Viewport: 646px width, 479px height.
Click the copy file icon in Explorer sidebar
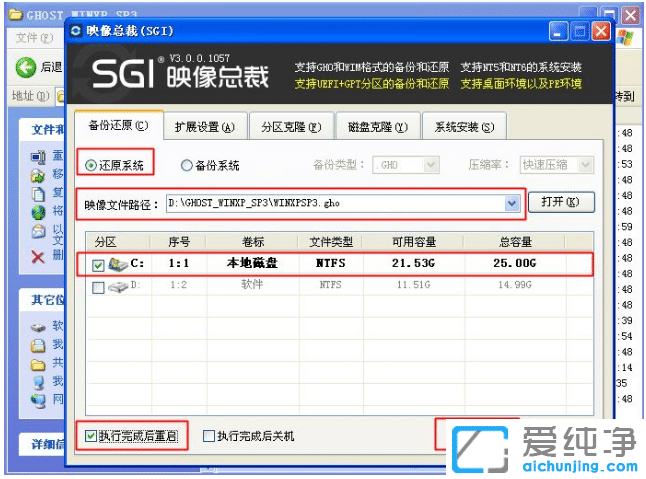38,194
